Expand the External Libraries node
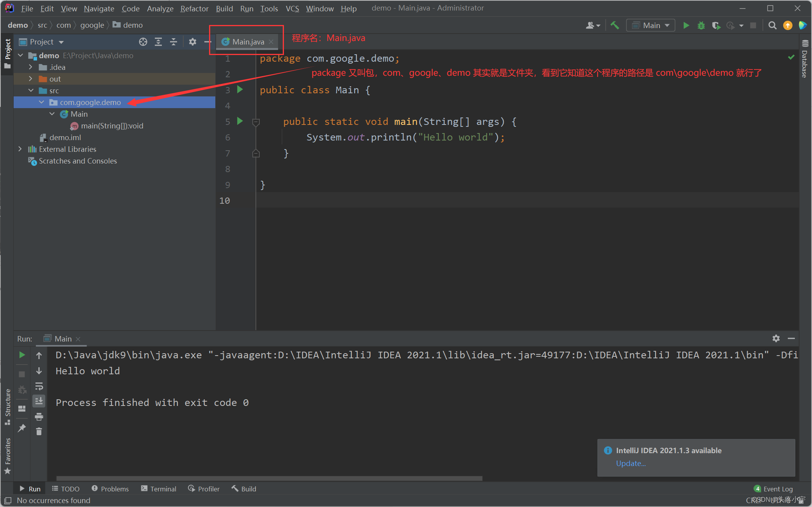The height and width of the screenshot is (507, 812). (x=20, y=149)
